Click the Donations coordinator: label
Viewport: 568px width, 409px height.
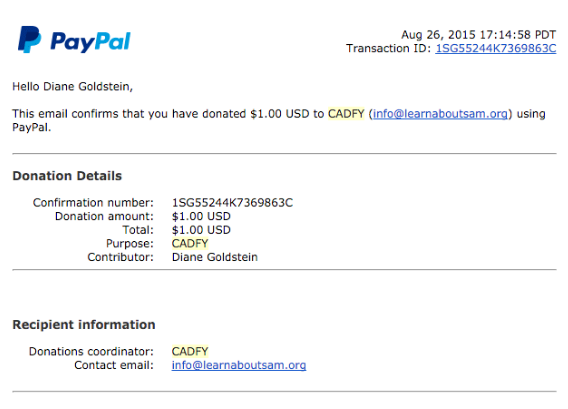[x=91, y=351]
